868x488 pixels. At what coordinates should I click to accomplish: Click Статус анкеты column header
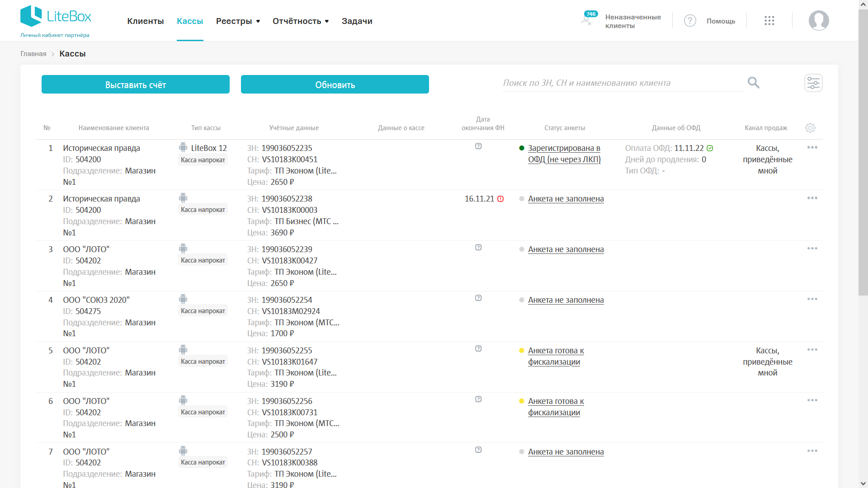point(565,128)
